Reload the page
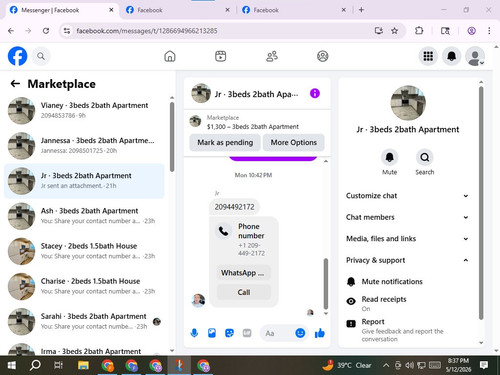 (x=46, y=31)
